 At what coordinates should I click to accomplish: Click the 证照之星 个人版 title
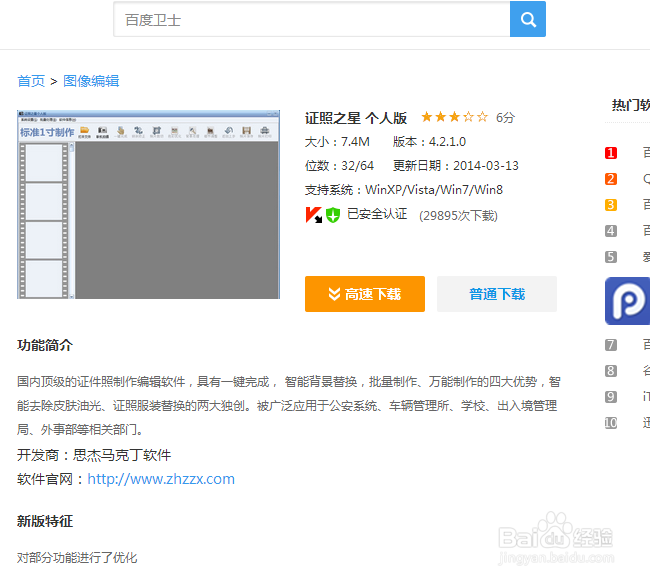coord(356,118)
